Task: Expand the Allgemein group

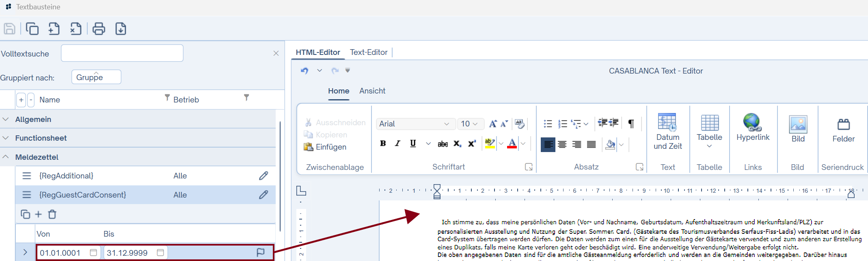Action: (x=6, y=119)
